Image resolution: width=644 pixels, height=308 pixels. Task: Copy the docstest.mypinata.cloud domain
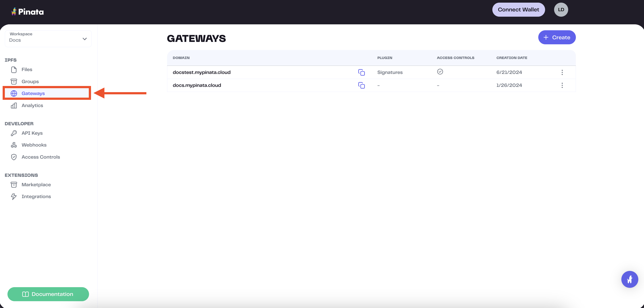pyautogui.click(x=361, y=72)
